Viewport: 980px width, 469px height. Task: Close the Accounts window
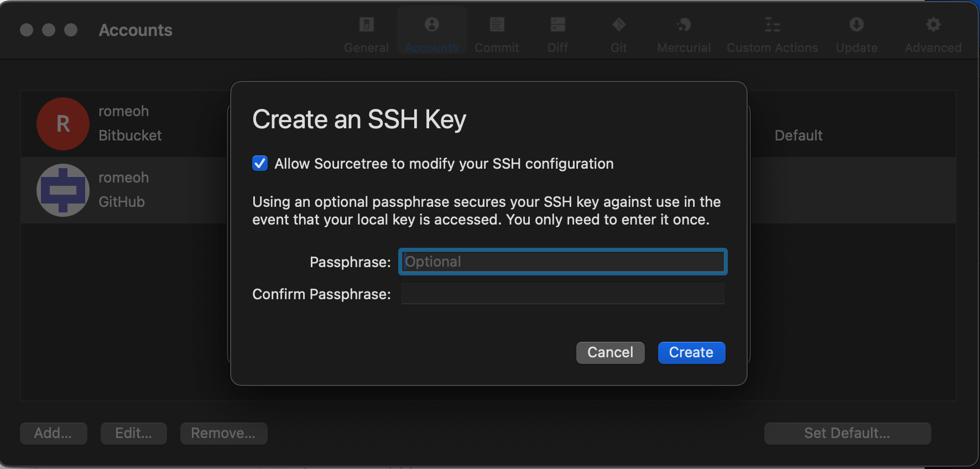27,30
